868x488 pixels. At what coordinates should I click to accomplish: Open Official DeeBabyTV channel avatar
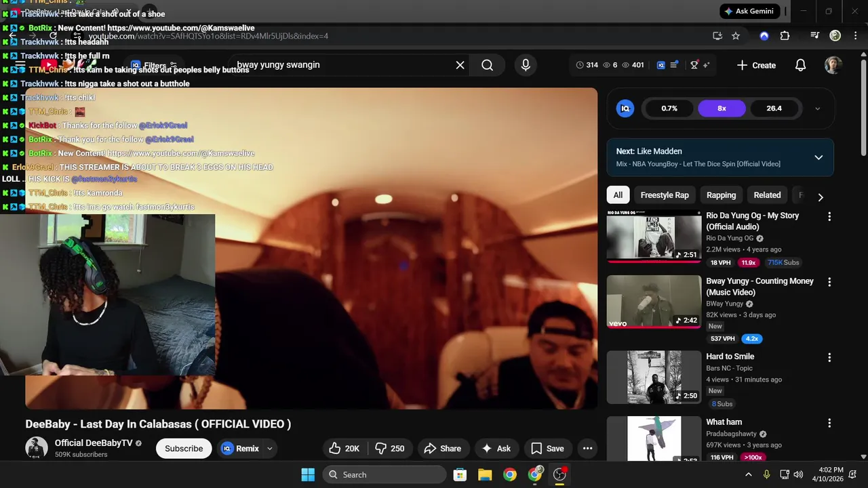[37, 448]
